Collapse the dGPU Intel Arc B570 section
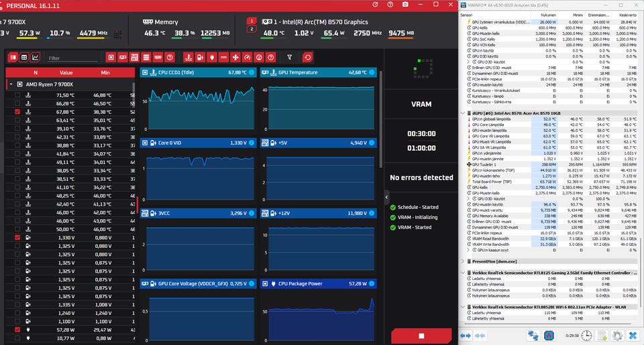This screenshot has width=644, height=345. click(x=464, y=113)
